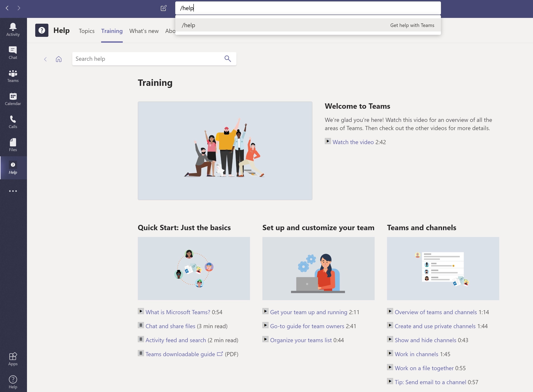Click in the top command search box
This screenshot has width=533, height=392.
[308, 8]
